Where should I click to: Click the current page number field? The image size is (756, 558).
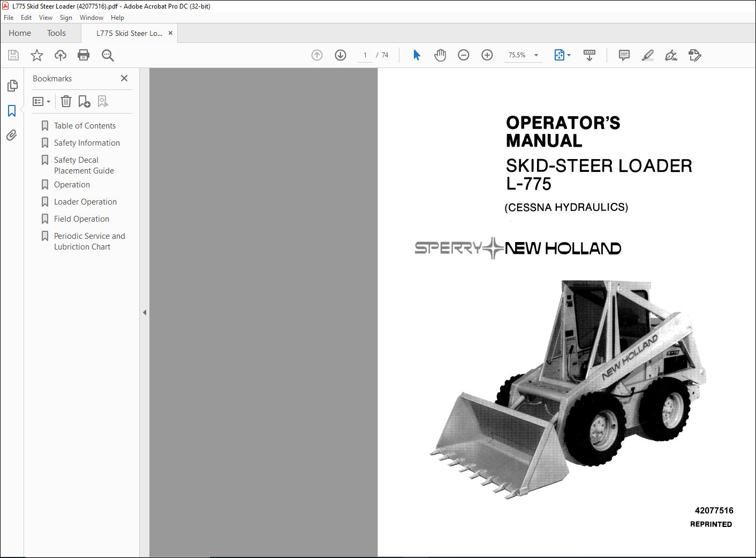[365, 55]
